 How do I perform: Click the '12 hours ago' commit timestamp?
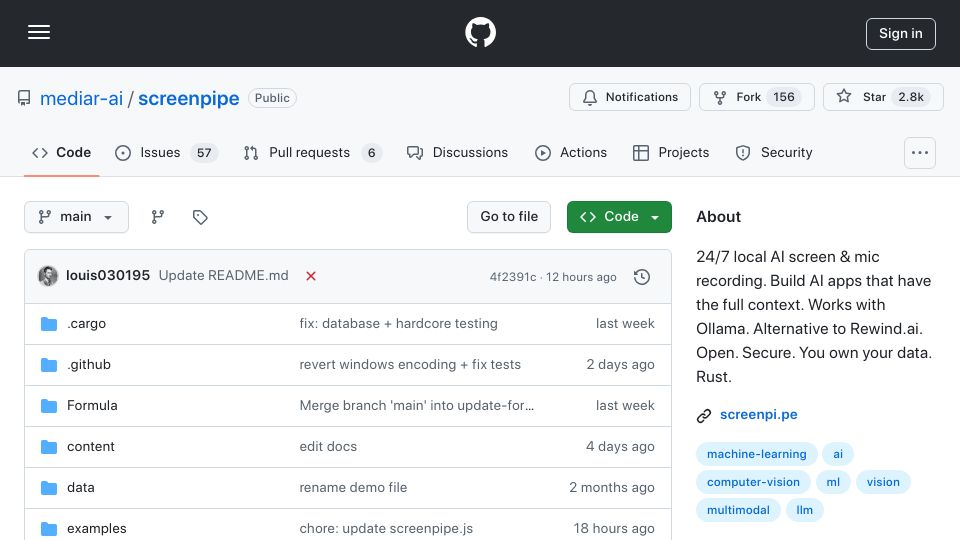click(581, 277)
